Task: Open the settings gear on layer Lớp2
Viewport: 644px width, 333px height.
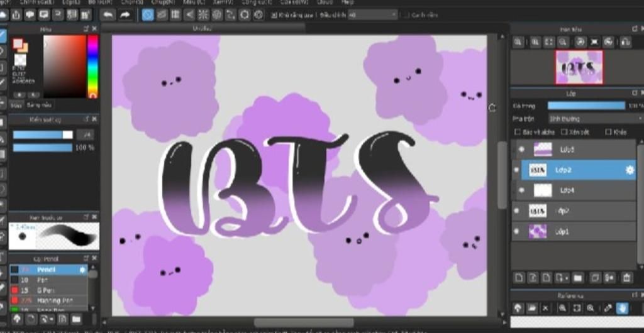Action: [630, 170]
